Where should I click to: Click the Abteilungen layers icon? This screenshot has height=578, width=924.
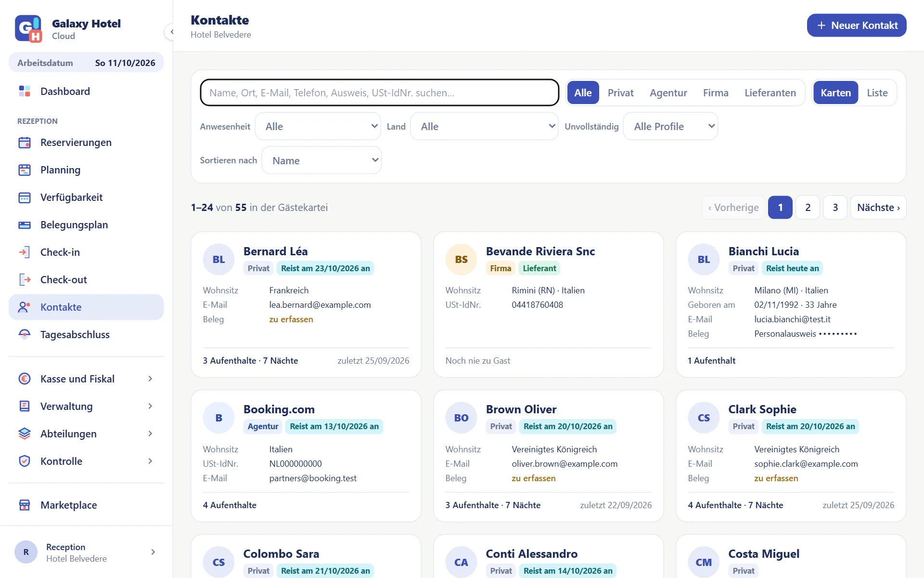coord(25,434)
